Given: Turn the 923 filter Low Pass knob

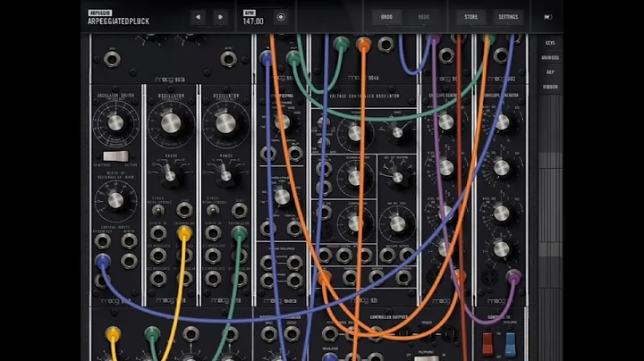Looking at the screenshot, I should click(x=282, y=122).
